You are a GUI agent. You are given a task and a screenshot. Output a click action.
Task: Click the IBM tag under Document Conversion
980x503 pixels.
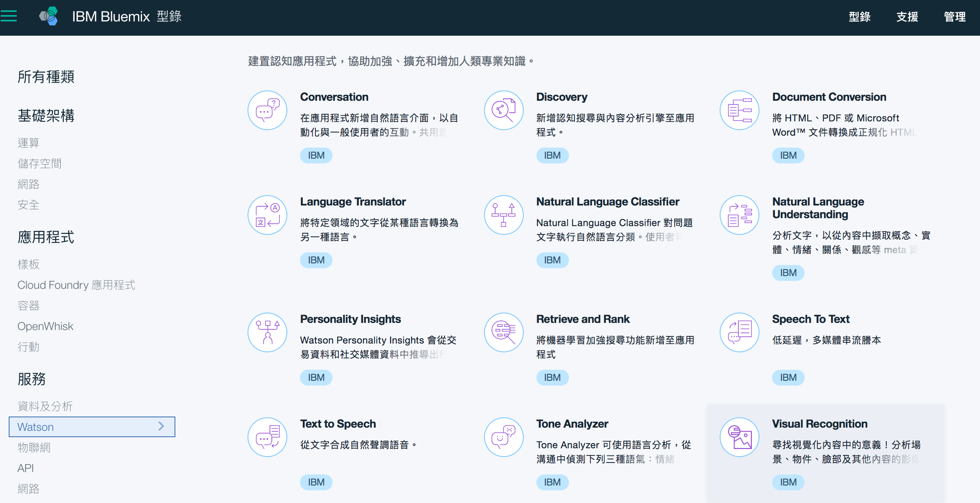(x=788, y=155)
